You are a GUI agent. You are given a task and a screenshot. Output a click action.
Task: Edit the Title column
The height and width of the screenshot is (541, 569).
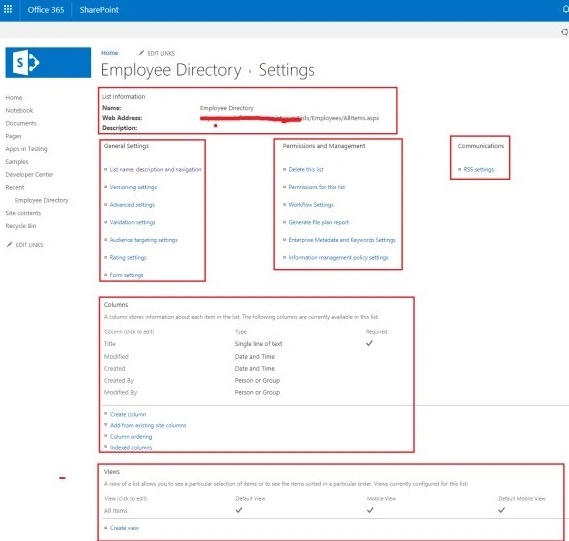pyautogui.click(x=110, y=344)
